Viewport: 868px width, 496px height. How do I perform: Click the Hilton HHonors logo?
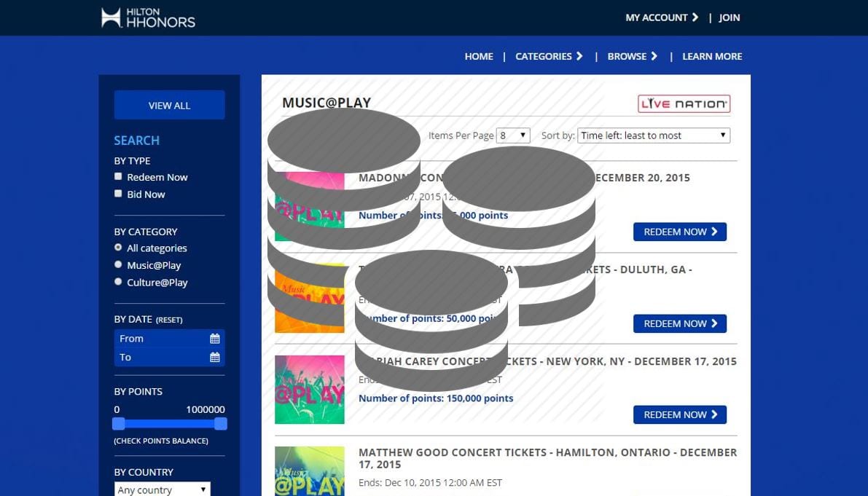[x=148, y=17]
